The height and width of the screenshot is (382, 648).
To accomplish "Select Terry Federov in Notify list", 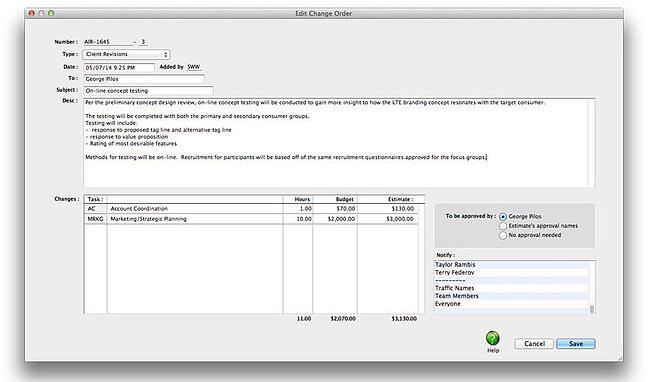I will (x=511, y=272).
